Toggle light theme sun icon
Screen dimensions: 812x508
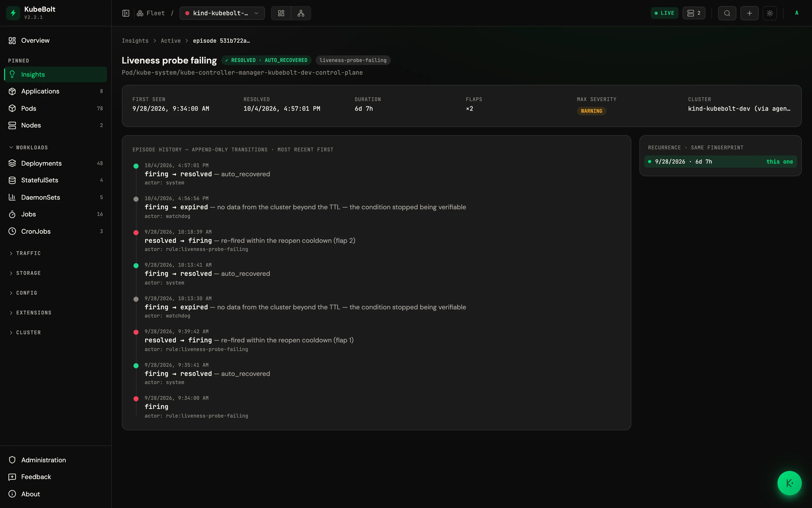tap(770, 13)
